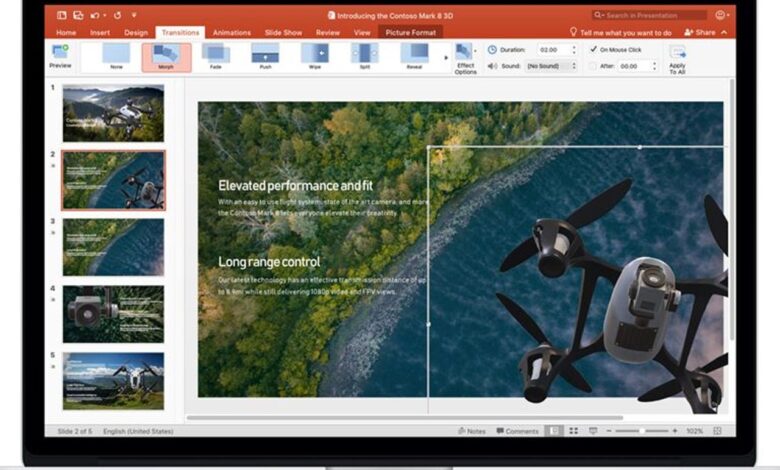Open the Insert tab
The height and width of the screenshot is (470, 780).
pyautogui.click(x=100, y=32)
